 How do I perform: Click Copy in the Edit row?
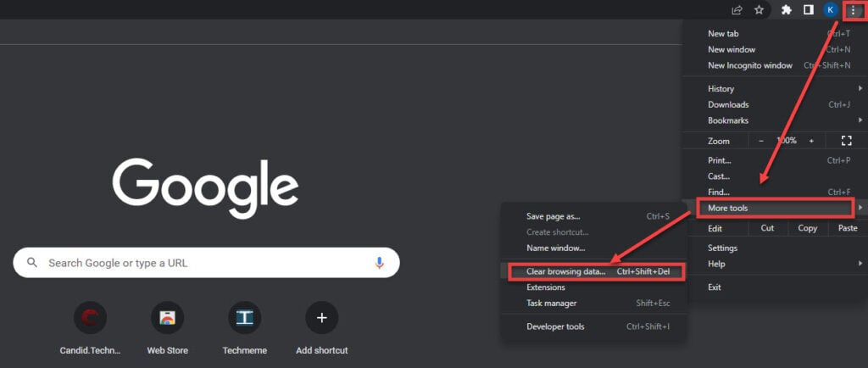tap(808, 228)
